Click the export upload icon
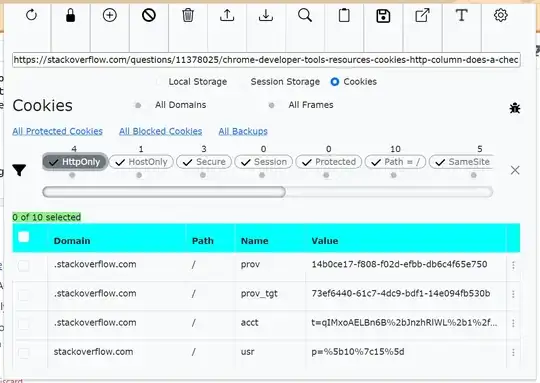 [x=227, y=15]
